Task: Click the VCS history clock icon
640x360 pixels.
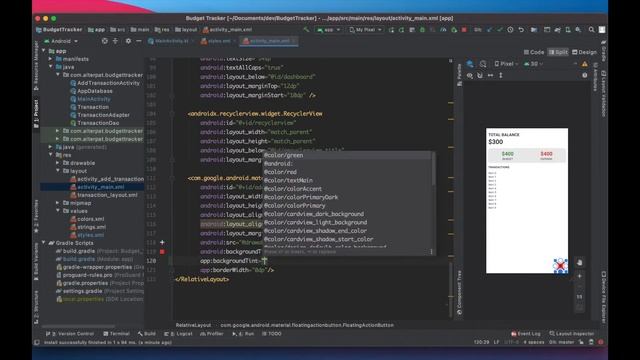Action: [510, 30]
